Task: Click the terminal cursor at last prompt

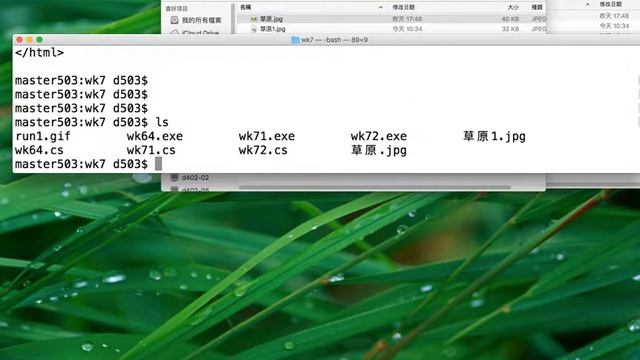Action: pos(158,164)
